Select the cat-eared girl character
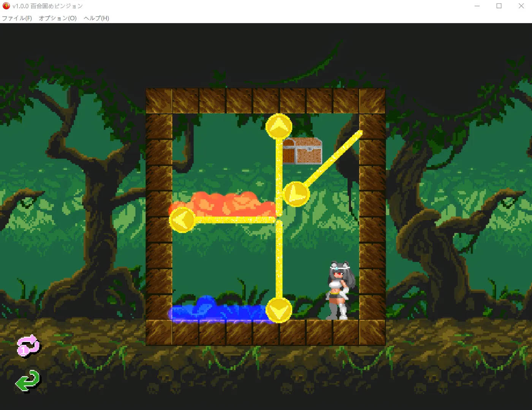This screenshot has width=532, height=410. point(339,291)
